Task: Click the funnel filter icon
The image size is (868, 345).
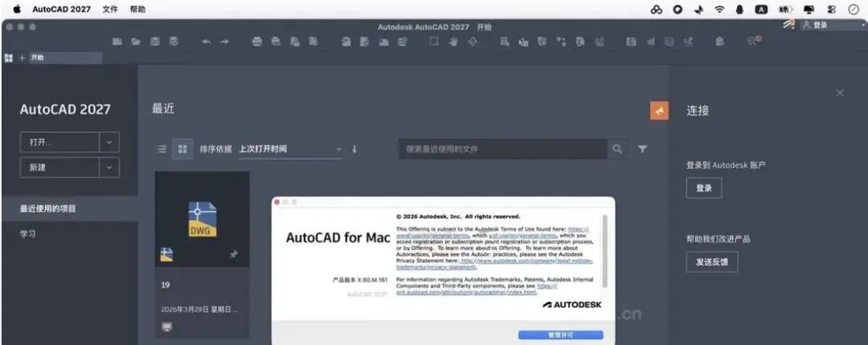Action: tap(642, 149)
